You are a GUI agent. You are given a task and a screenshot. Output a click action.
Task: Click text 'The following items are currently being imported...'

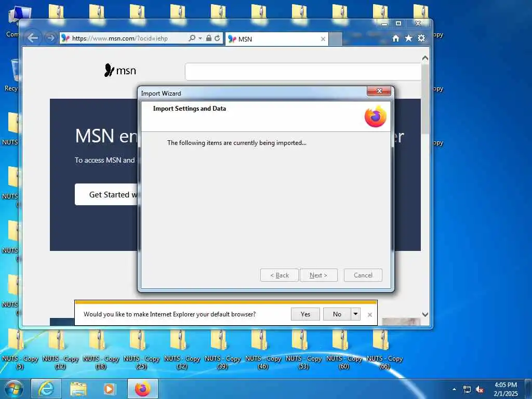[236, 143]
